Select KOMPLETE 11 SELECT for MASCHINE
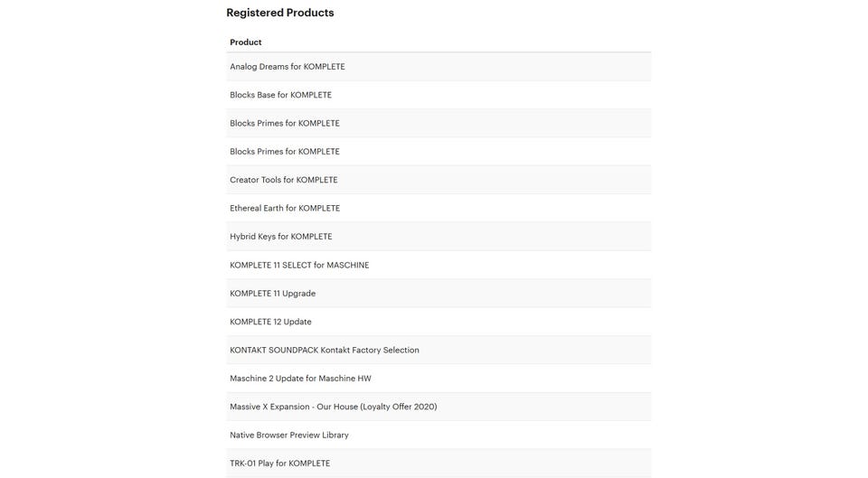This screenshot has height=478, width=868. pos(439,265)
